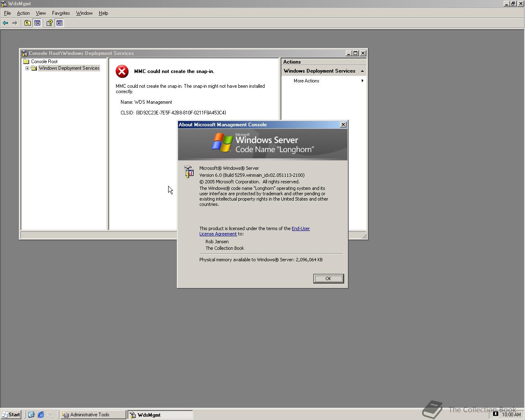Open the Action menu
The image size is (525, 420).
[x=23, y=13]
